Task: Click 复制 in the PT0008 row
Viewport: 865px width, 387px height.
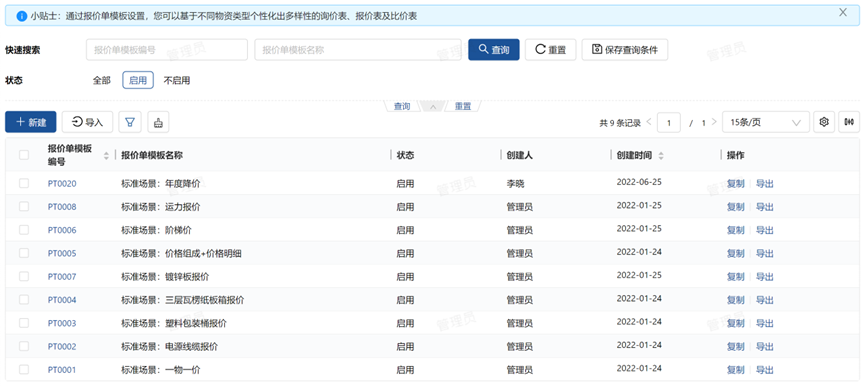Action: 735,207
